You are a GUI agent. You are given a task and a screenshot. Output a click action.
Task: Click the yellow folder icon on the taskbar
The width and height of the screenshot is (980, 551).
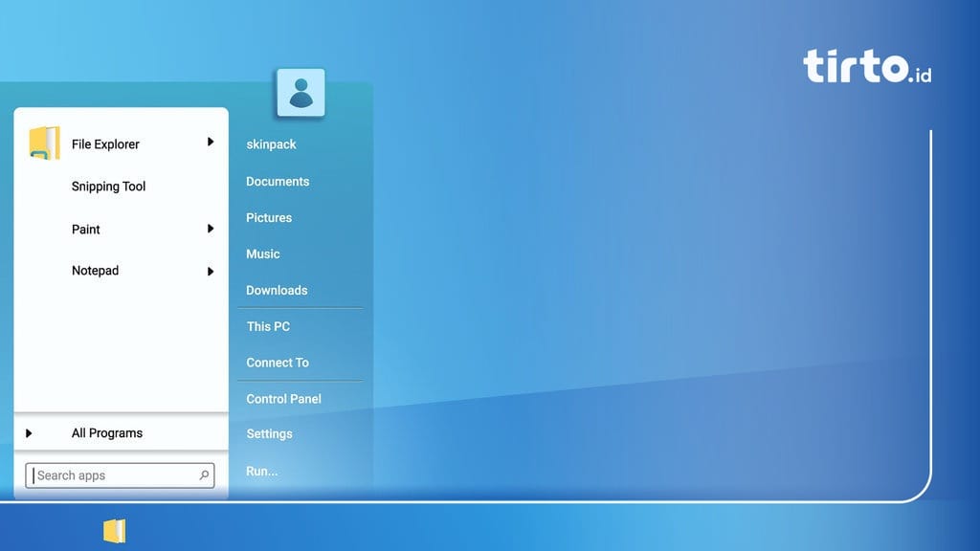(114, 528)
